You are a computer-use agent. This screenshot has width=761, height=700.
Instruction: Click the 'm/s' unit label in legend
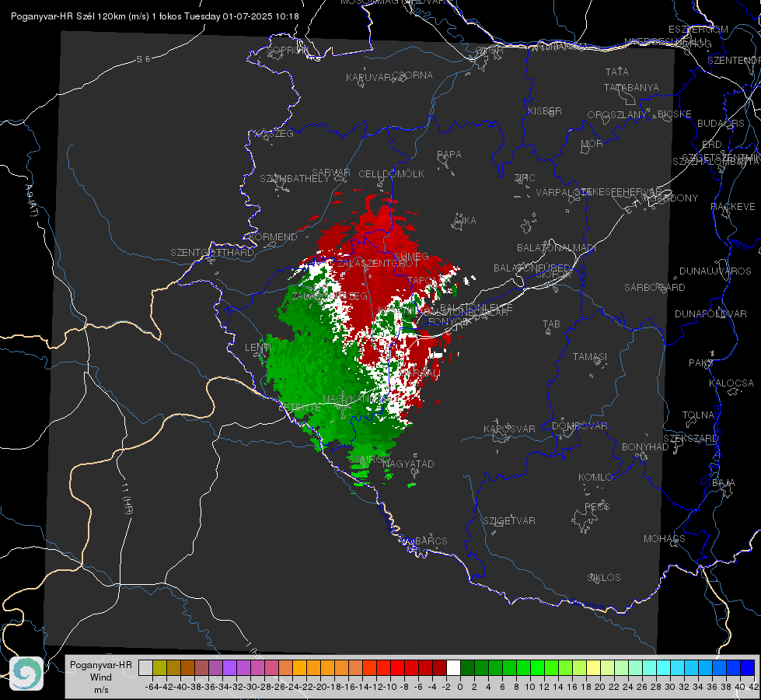pyautogui.click(x=101, y=690)
